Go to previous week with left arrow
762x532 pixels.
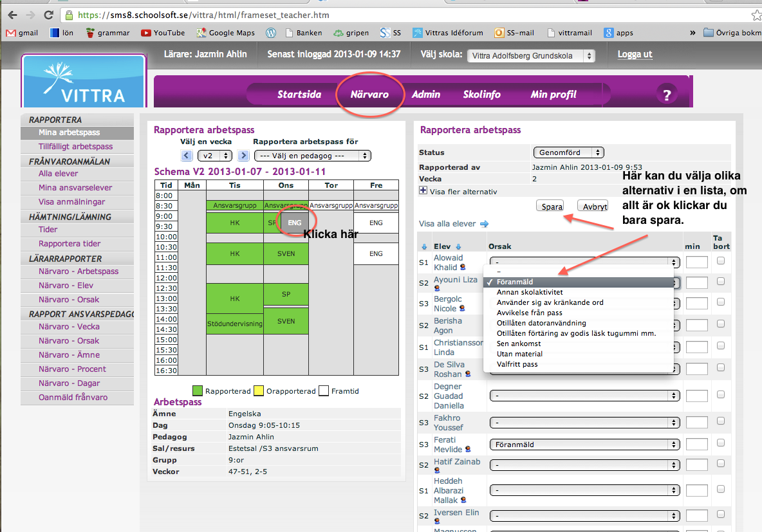pyautogui.click(x=187, y=156)
